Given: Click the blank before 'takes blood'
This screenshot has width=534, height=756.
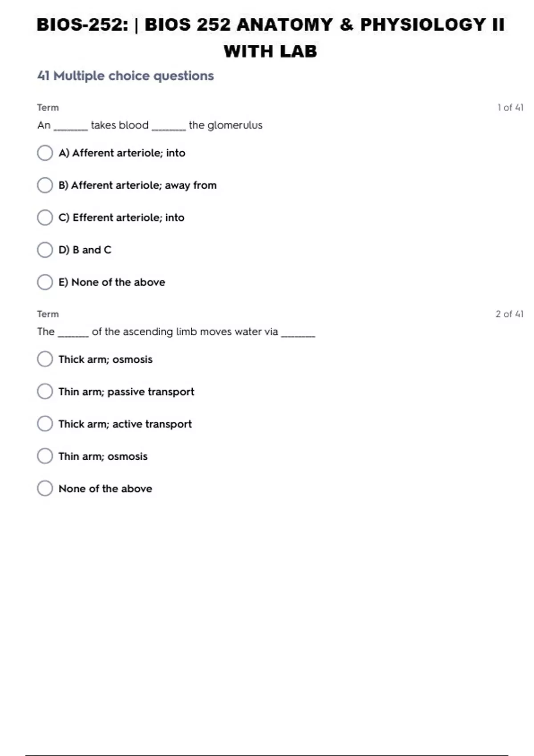Looking at the screenshot, I should (x=71, y=128).
